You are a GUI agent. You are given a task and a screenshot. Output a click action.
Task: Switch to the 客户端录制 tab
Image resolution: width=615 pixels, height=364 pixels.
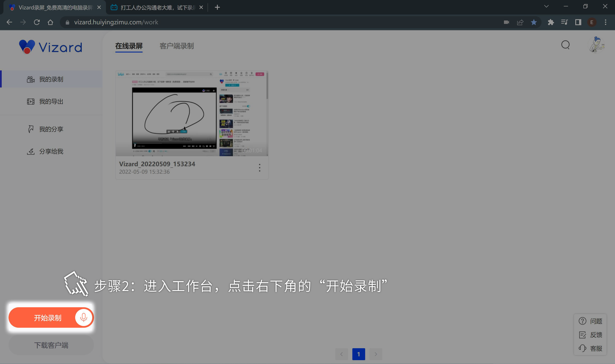click(x=176, y=46)
